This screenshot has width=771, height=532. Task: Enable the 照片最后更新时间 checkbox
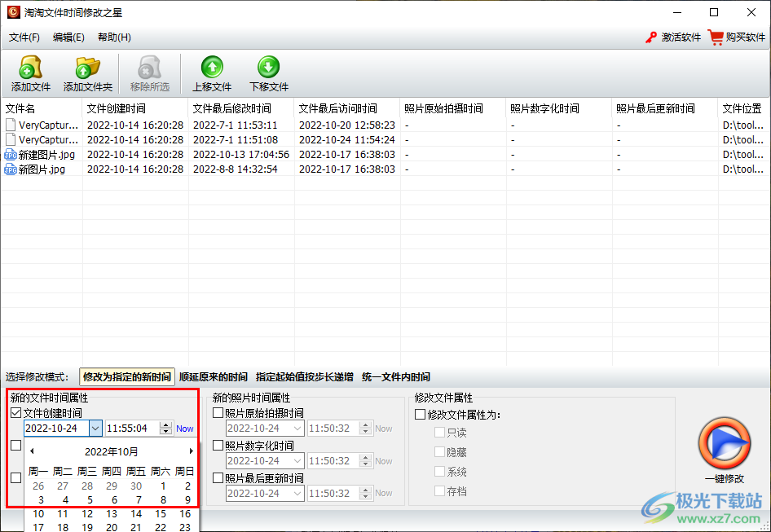(218, 478)
